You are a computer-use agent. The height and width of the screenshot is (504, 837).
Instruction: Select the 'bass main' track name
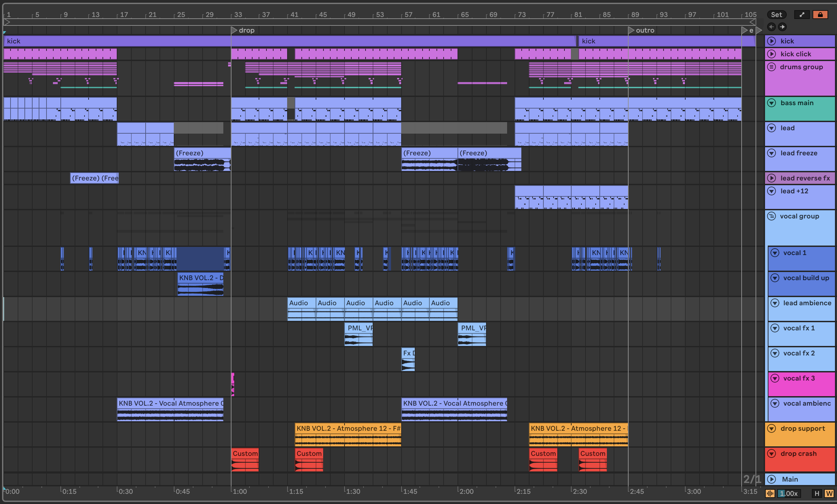tap(797, 103)
